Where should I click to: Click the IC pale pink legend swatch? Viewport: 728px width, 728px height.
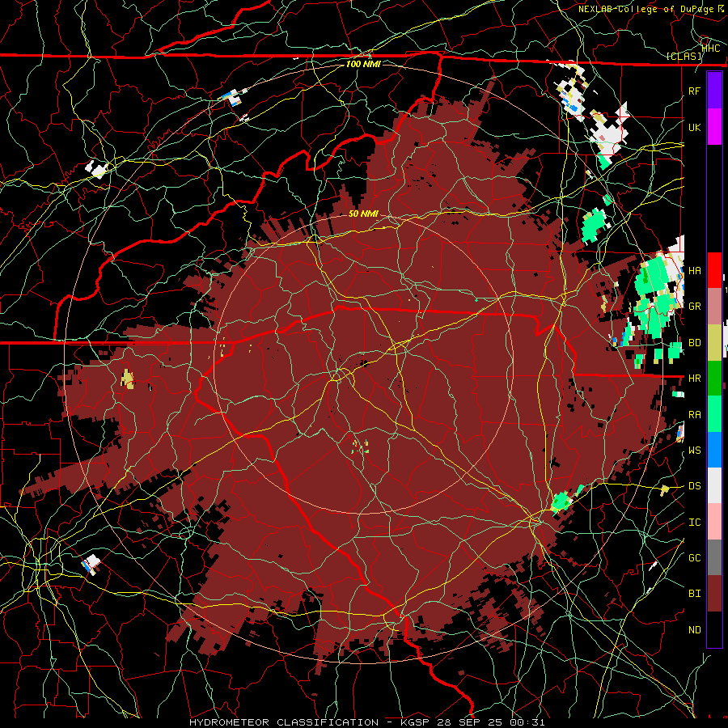(714, 522)
